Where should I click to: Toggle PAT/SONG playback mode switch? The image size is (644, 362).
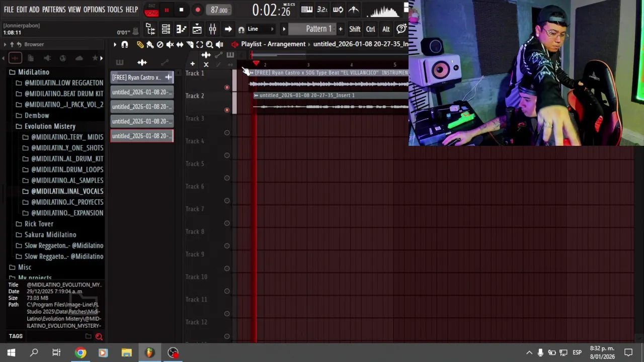point(151,10)
